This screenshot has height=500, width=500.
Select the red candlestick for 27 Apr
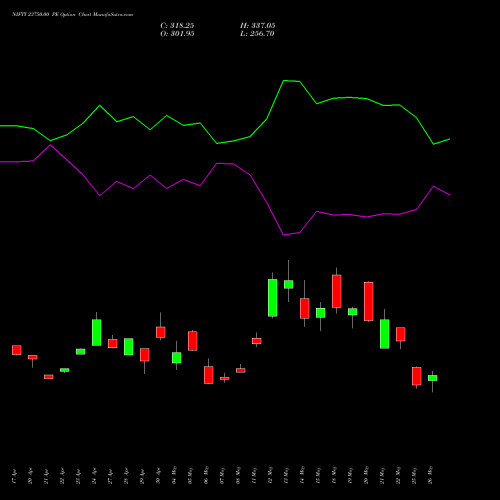pyautogui.click(x=113, y=343)
